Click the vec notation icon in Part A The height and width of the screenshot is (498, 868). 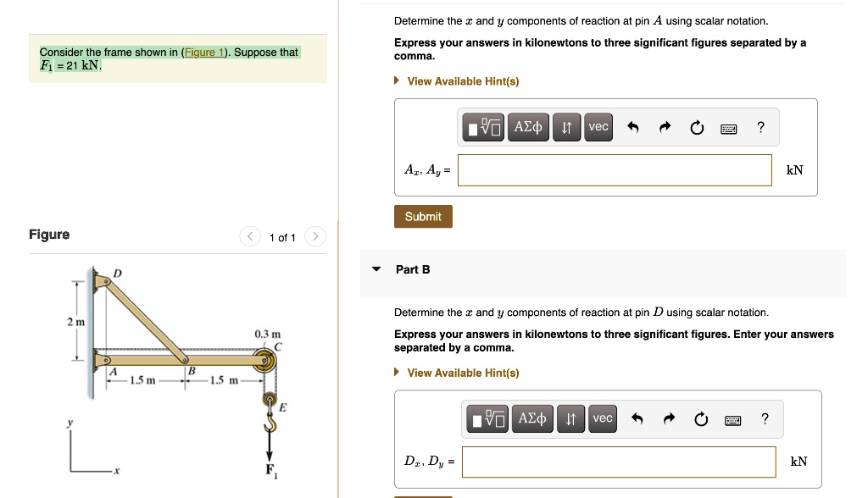pos(598,126)
